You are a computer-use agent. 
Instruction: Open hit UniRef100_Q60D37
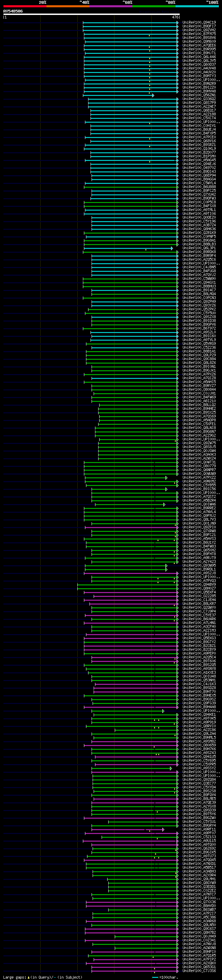pyautogui.click(x=199, y=64)
